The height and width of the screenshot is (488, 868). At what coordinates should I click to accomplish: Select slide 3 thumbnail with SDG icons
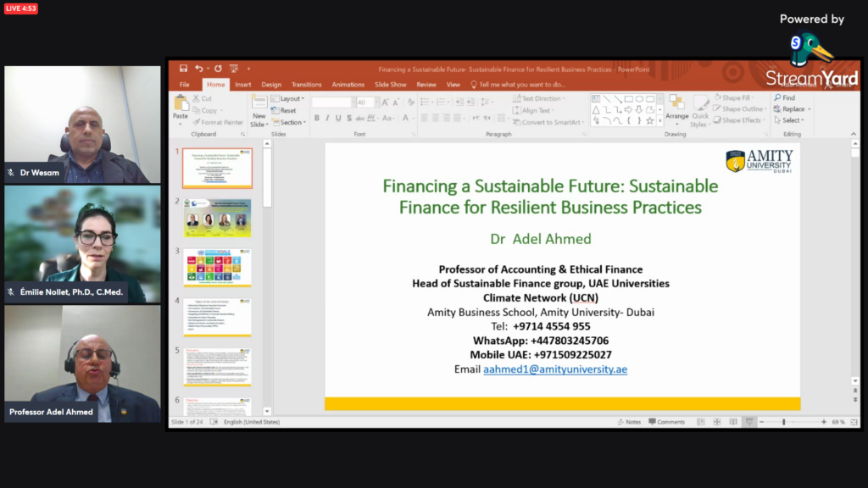(218, 268)
